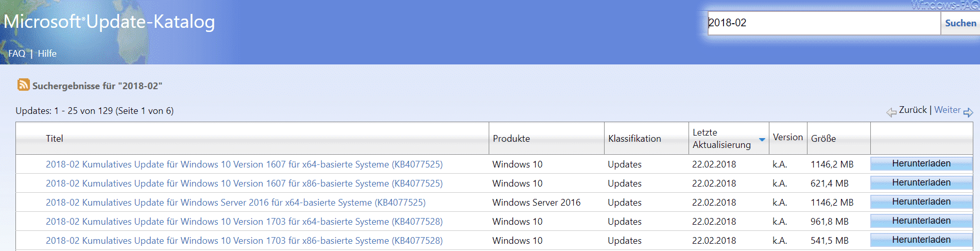Focus the search field containing 2018-02

click(824, 23)
